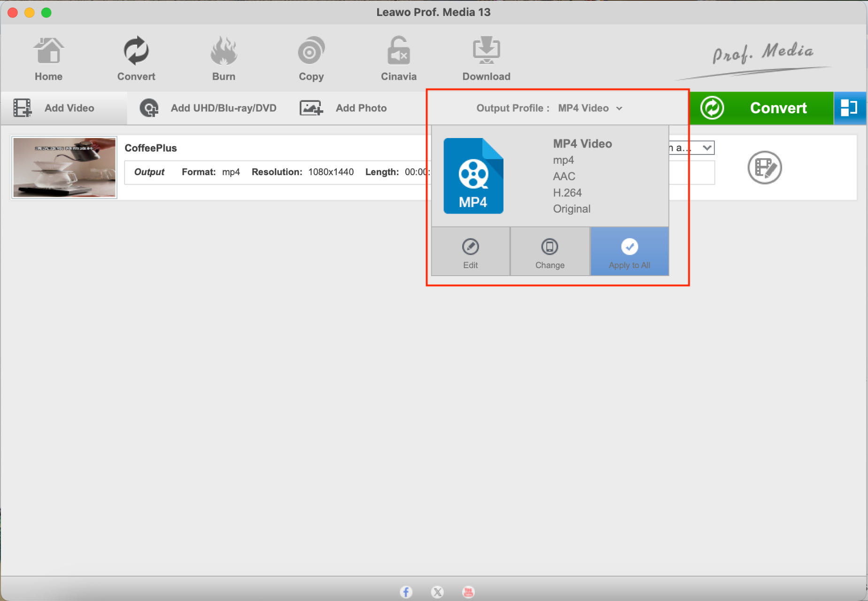Open the subtitle dropdown on CoffeePlus row
Screen dimensions: 868x601
tap(691, 148)
